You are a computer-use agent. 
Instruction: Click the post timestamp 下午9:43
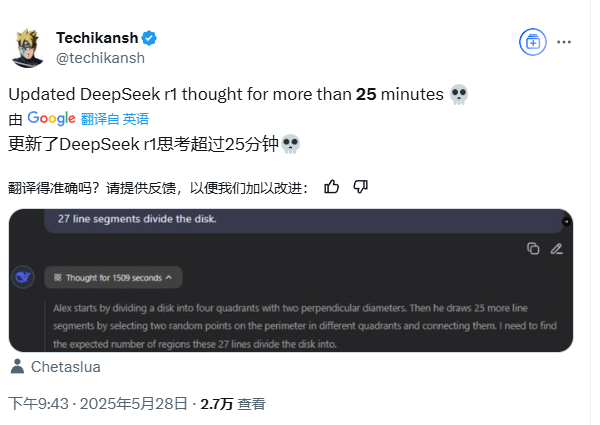point(37,404)
